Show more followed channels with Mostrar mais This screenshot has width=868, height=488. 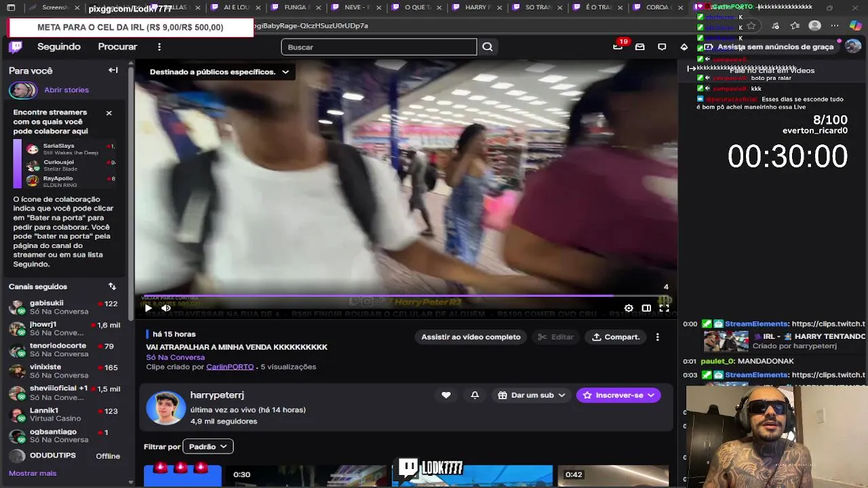33,473
